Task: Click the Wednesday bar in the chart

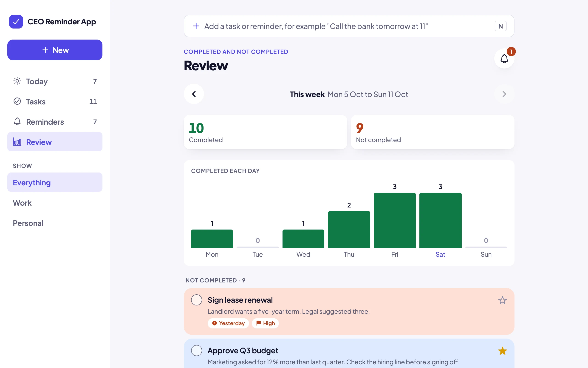Action: [303, 239]
